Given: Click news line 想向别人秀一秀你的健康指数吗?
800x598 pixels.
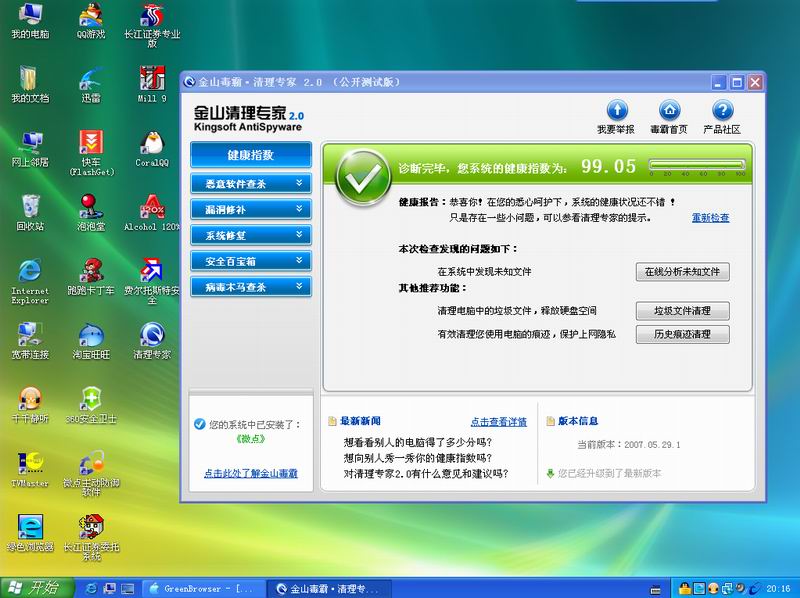Looking at the screenshot, I should pos(418,458).
